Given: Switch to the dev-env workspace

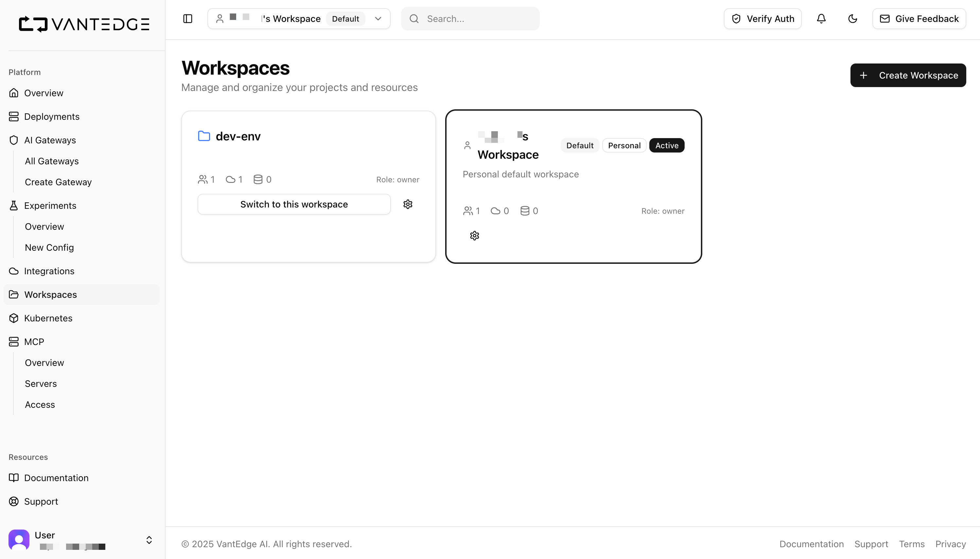Looking at the screenshot, I should pyautogui.click(x=294, y=204).
